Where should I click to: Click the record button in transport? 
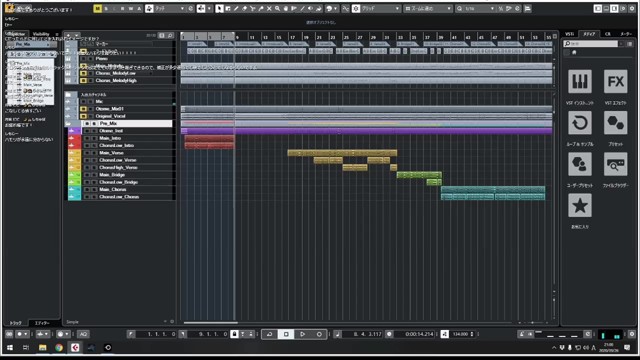point(319,334)
